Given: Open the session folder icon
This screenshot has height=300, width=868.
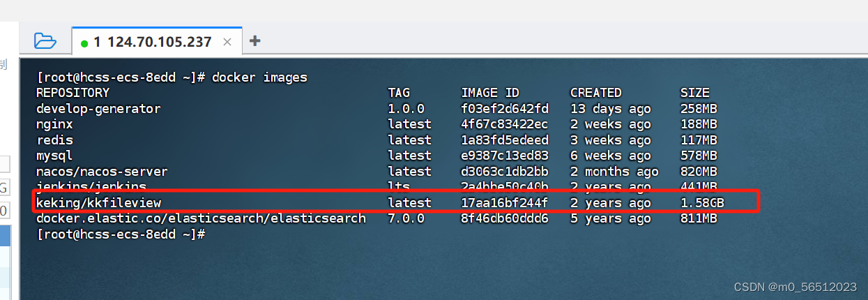Looking at the screenshot, I should pyautogui.click(x=45, y=41).
